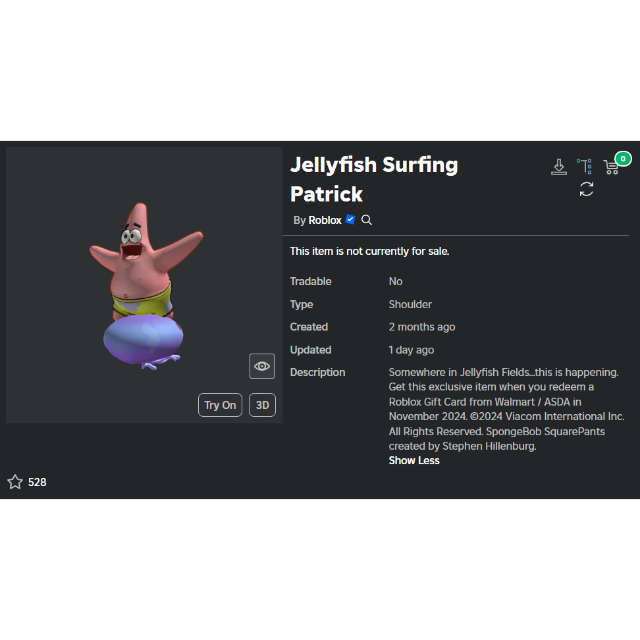Click the Type value Shoulder
The image size is (640, 640).
pos(410,304)
